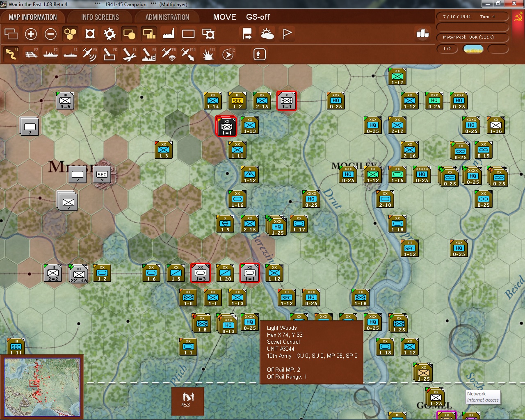
Task: Click the wheat field weather indicator
Action: [x=473, y=49]
